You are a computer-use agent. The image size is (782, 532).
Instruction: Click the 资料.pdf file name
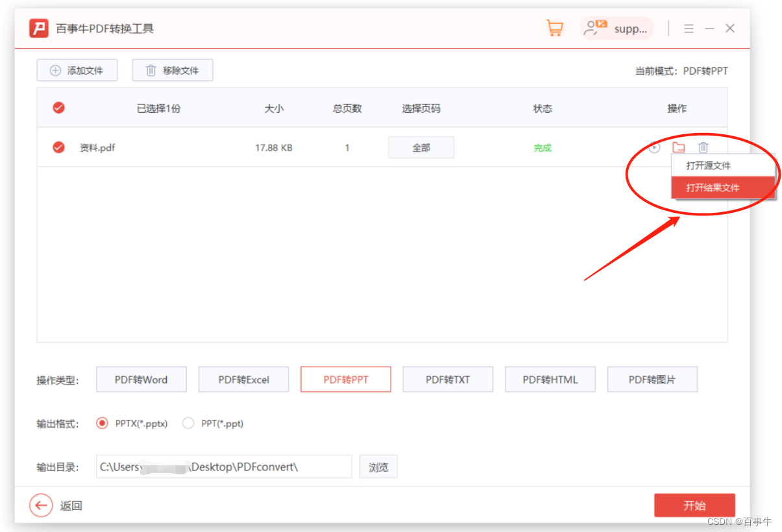click(x=97, y=147)
